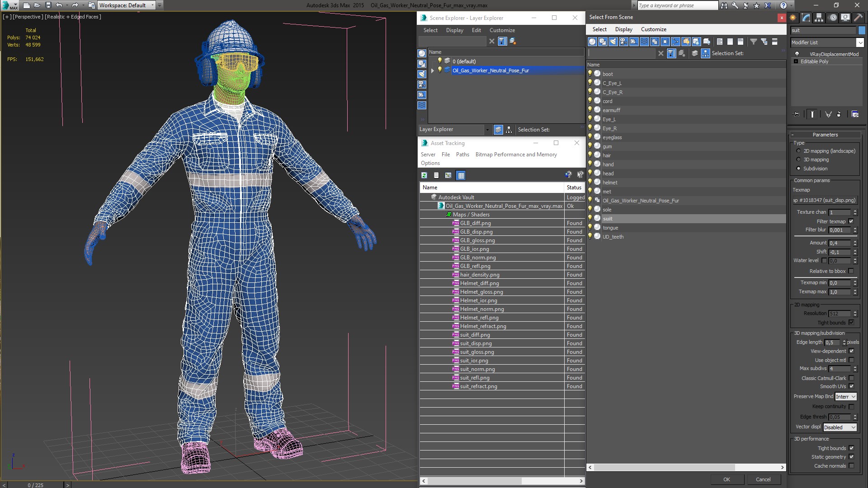Switch Asset Tracking to table view
The width and height of the screenshot is (868, 488).
click(x=461, y=175)
